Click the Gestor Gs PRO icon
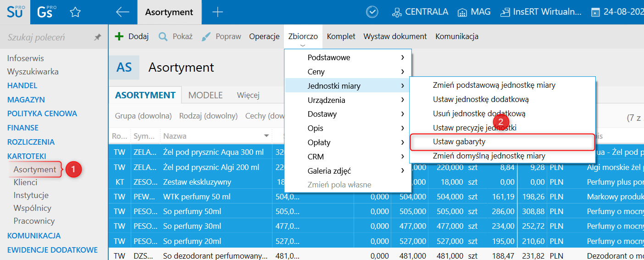This screenshot has height=260, width=644. point(45,12)
